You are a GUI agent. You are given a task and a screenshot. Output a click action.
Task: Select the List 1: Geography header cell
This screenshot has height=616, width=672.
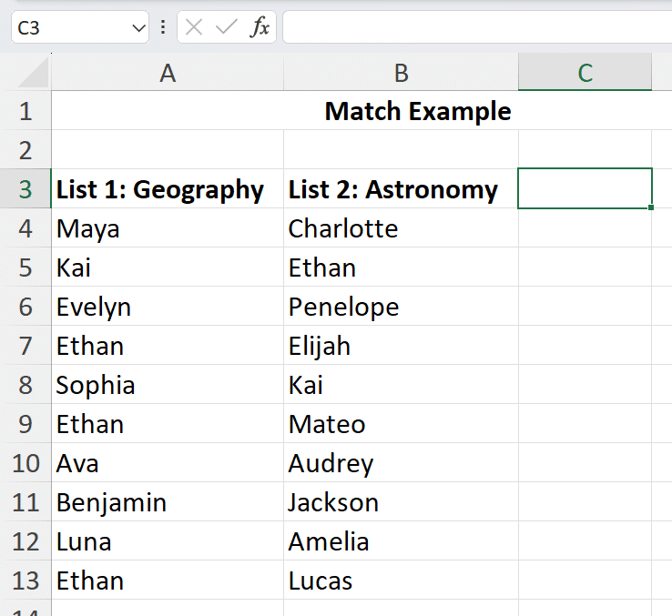tap(168, 188)
